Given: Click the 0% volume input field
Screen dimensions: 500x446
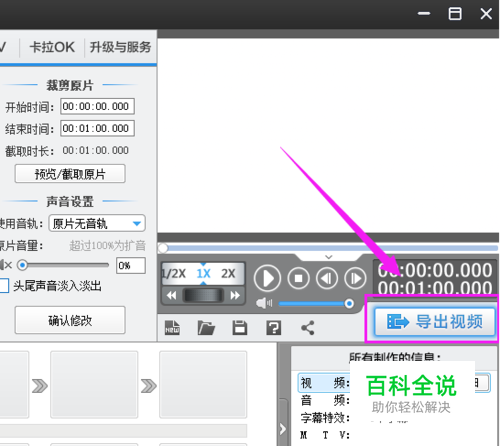Looking at the screenshot, I should pyautogui.click(x=131, y=266).
